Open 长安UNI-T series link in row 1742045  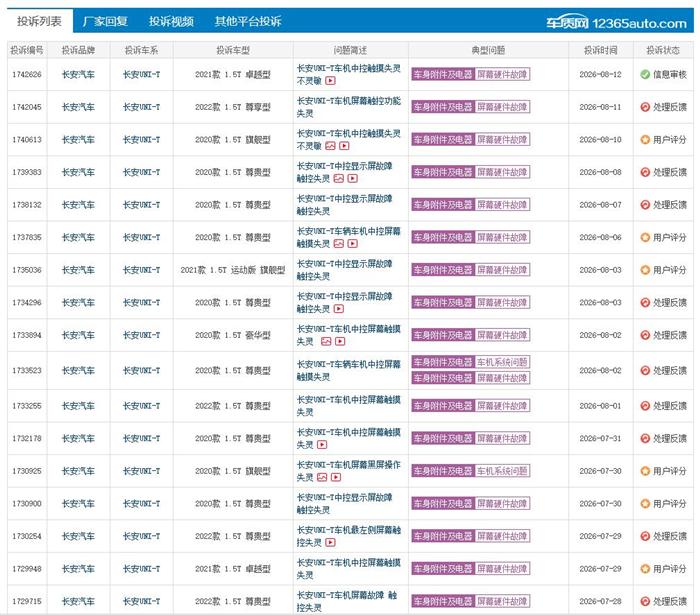click(x=141, y=107)
